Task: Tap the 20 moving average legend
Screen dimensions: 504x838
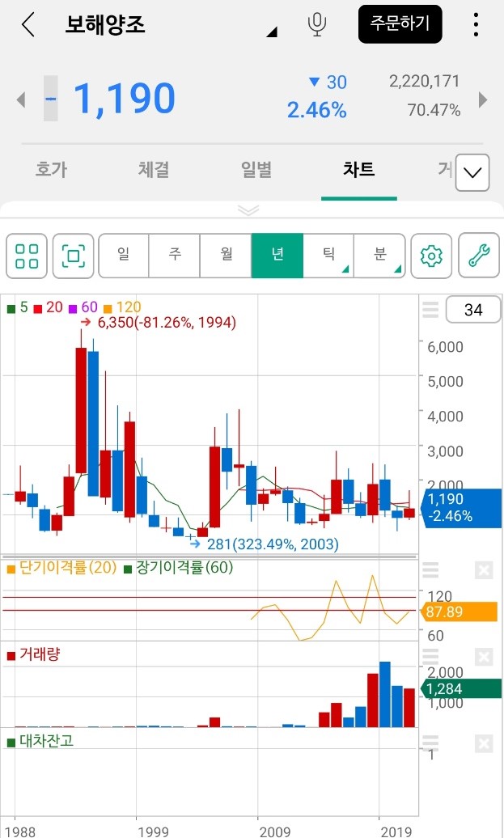Action: pos(49,307)
